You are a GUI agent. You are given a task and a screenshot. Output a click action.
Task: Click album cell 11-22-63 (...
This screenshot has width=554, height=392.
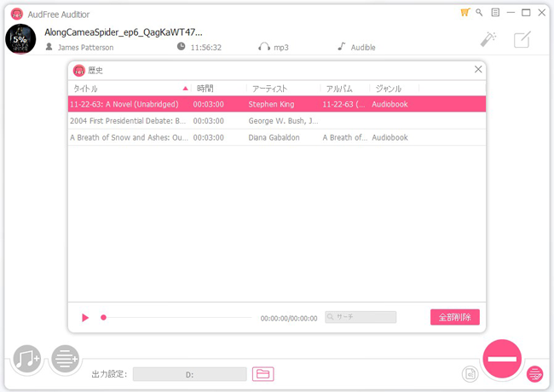coord(343,104)
